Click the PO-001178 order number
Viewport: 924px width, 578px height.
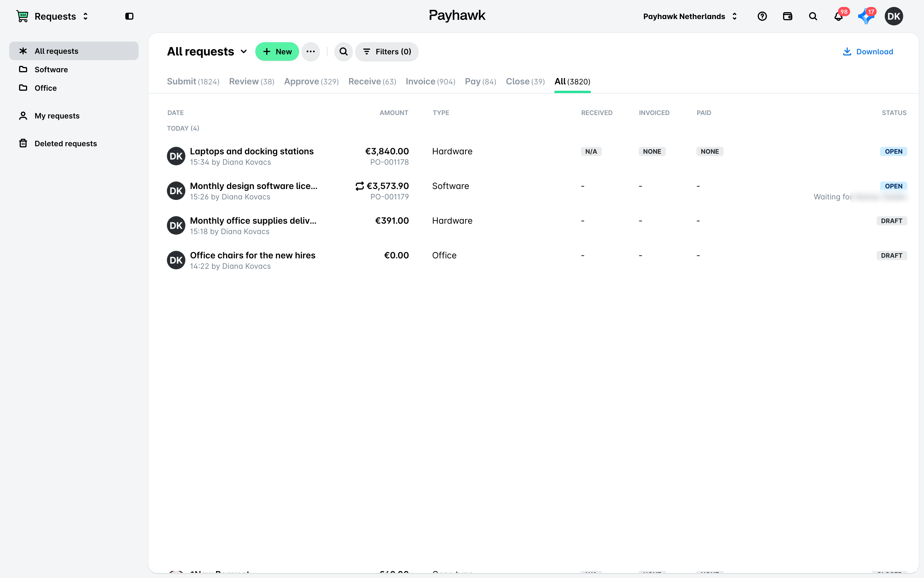coord(389,162)
